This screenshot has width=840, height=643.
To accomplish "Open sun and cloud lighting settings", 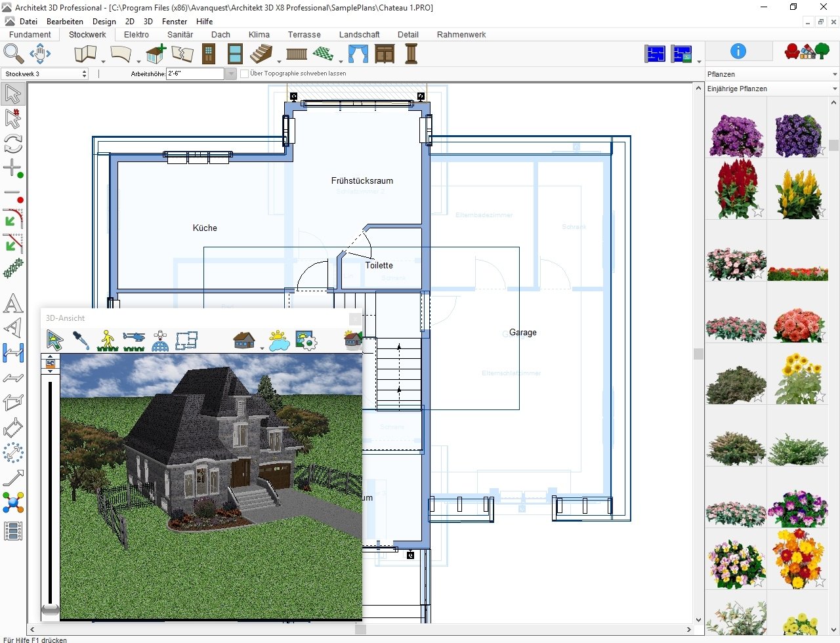I will 280,340.
